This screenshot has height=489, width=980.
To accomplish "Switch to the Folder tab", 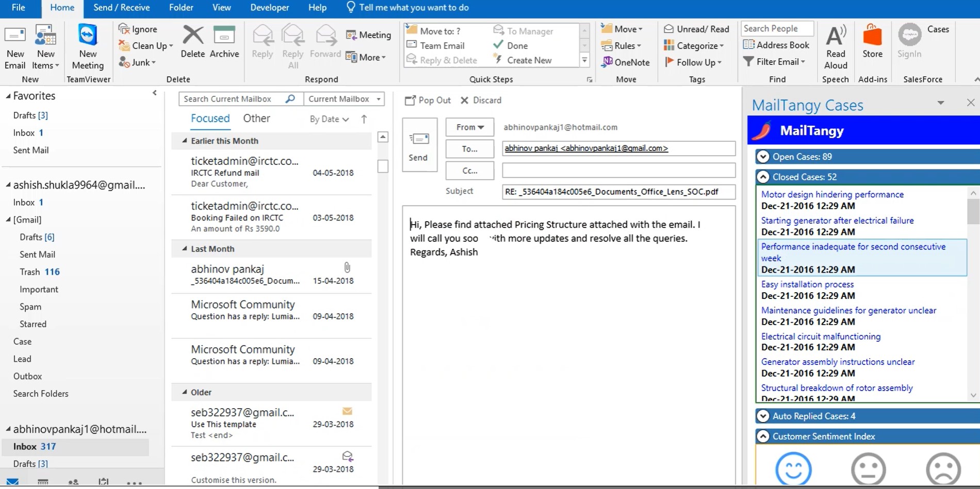I will coord(181,8).
